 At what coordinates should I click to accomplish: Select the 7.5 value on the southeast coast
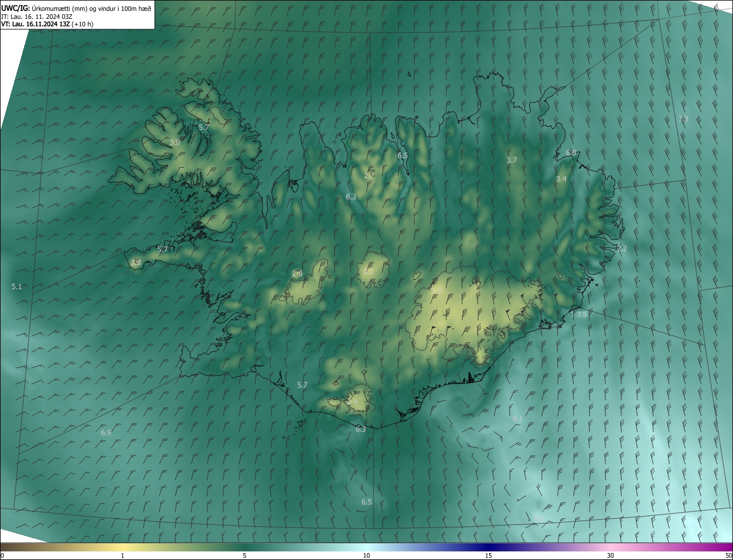582,315
